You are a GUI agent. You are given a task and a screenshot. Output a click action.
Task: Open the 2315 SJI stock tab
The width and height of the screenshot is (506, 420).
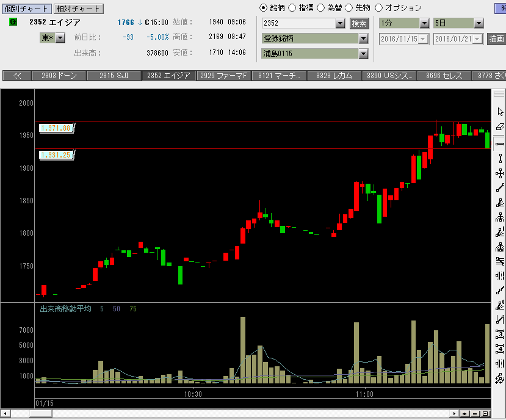(x=114, y=76)
